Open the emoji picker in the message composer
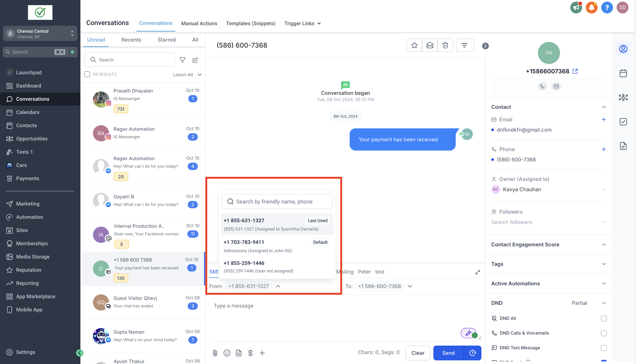The height and width of the screenshot is (364, 636). click(x=227, y=353)
